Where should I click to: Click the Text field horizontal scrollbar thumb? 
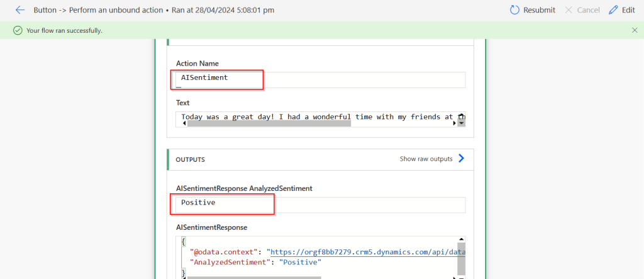pos(269,123)
